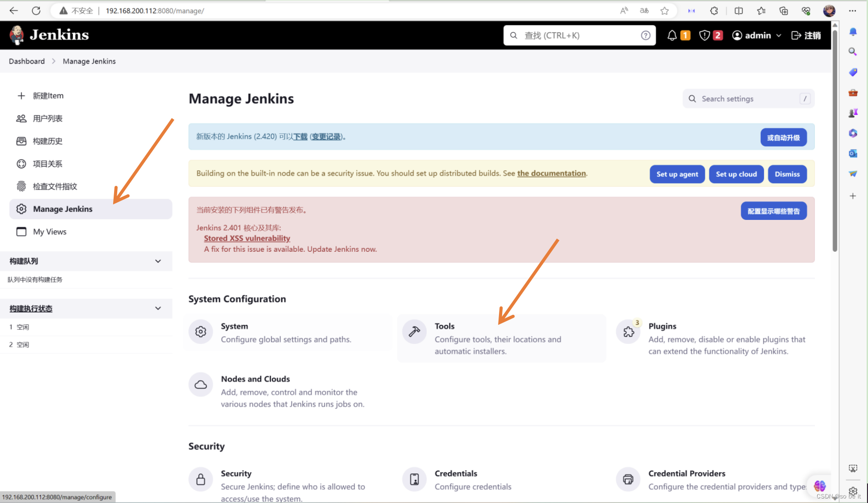
Task: Click executor 2 空闲 row
Action: click(86, 344)
